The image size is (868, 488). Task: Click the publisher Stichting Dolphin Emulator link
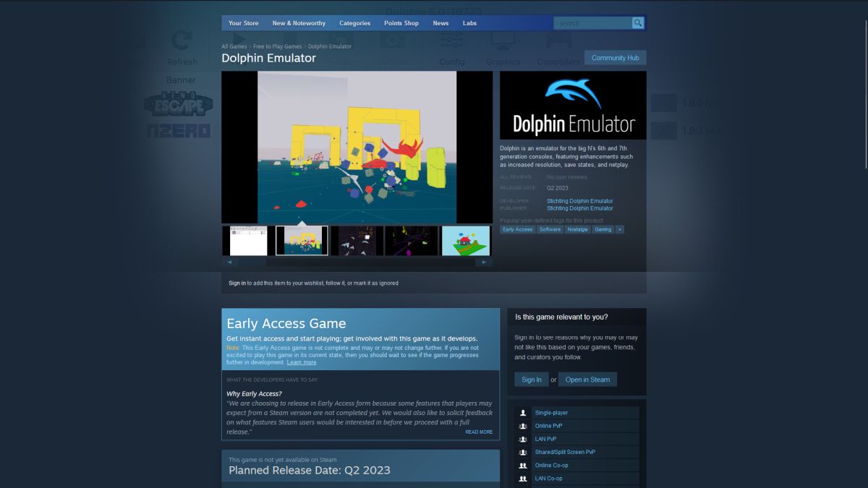pyautogui.click(x=580, y=208)
